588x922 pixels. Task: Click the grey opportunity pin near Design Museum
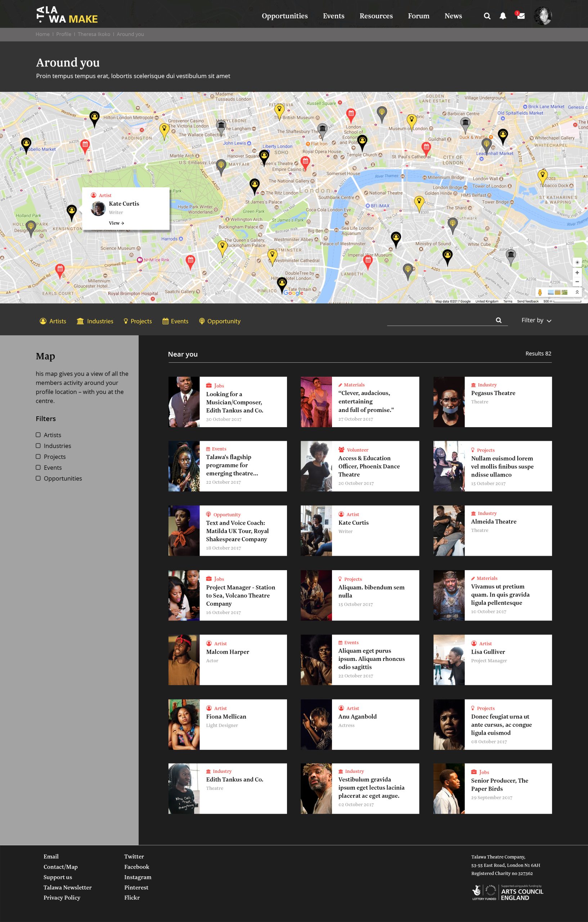coord(31,229)
